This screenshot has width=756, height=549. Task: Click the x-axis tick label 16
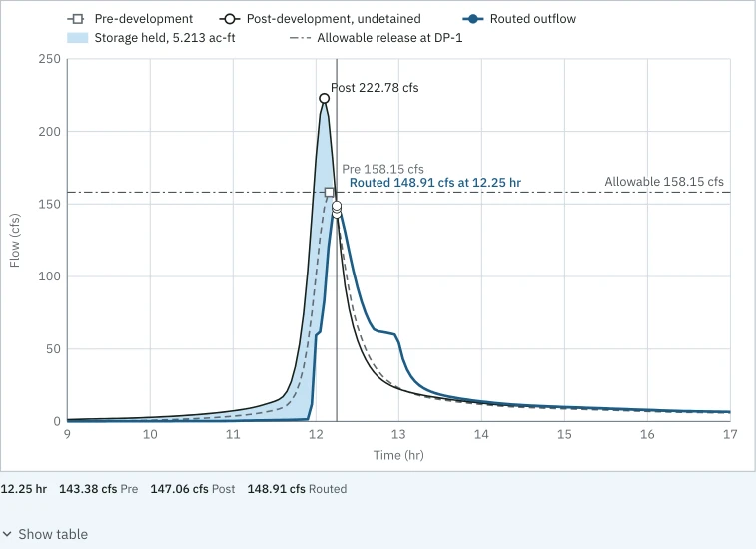click(x=647, y=435)
